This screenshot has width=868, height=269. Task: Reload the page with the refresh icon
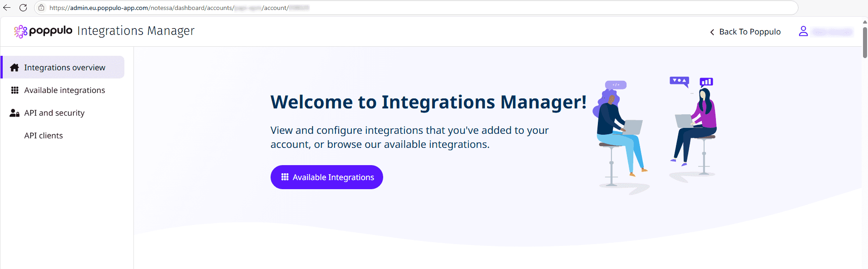23,8
